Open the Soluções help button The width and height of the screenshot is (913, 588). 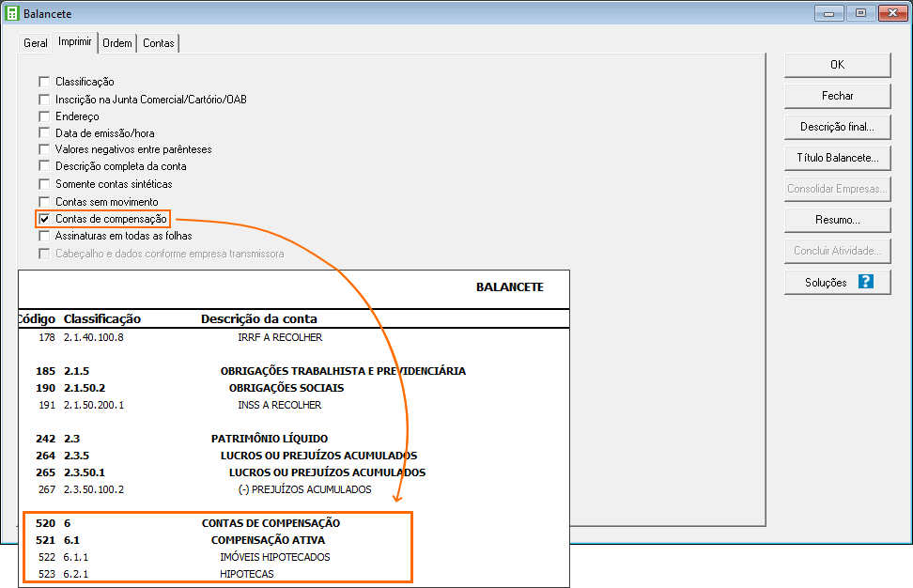coord(837,282)
